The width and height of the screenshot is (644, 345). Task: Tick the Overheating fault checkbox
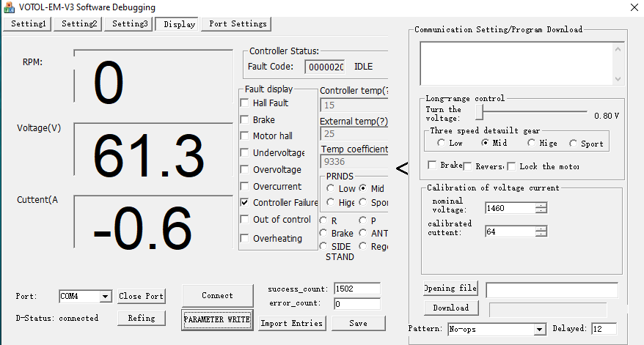pyautogui.click(x=245, y=238)
